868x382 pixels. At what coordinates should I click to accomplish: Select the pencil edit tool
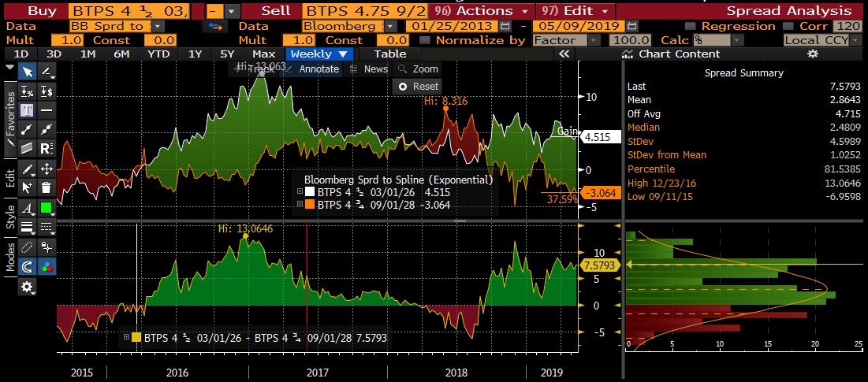coord(27,169)
